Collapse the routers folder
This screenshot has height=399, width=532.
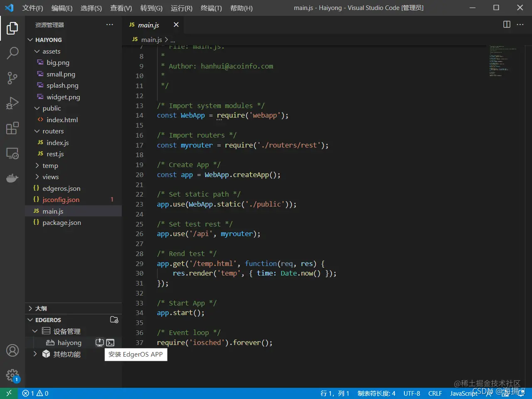73,131
